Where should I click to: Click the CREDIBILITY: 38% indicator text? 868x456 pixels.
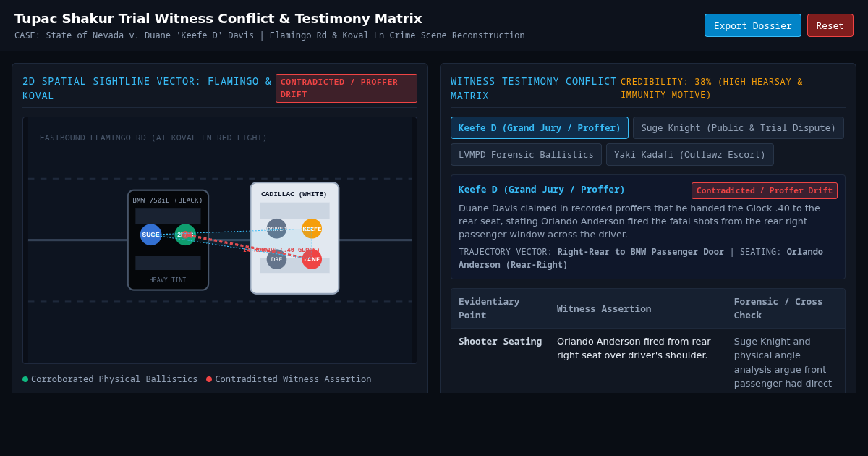712,88
